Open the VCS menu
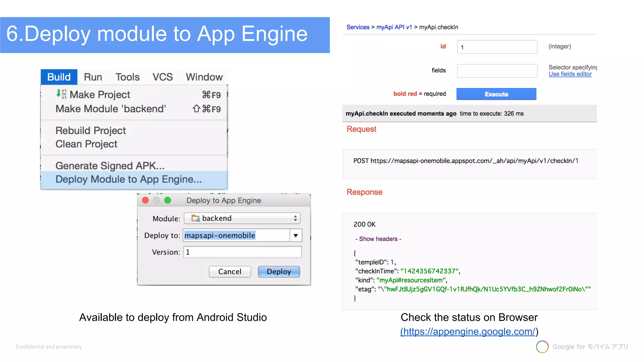 pos(163,77)
